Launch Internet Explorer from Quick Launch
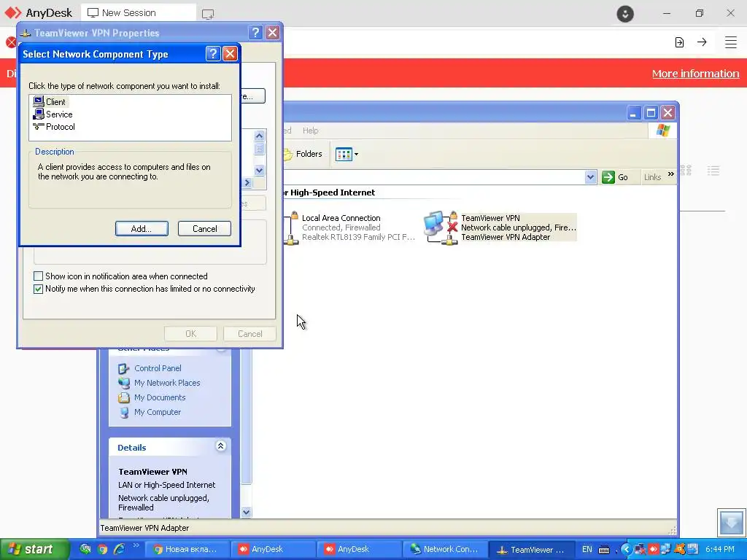 [x=119, y=549]
